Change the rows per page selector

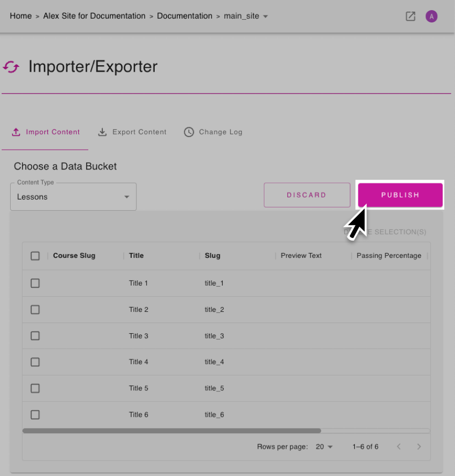click(x=324, y=447)
